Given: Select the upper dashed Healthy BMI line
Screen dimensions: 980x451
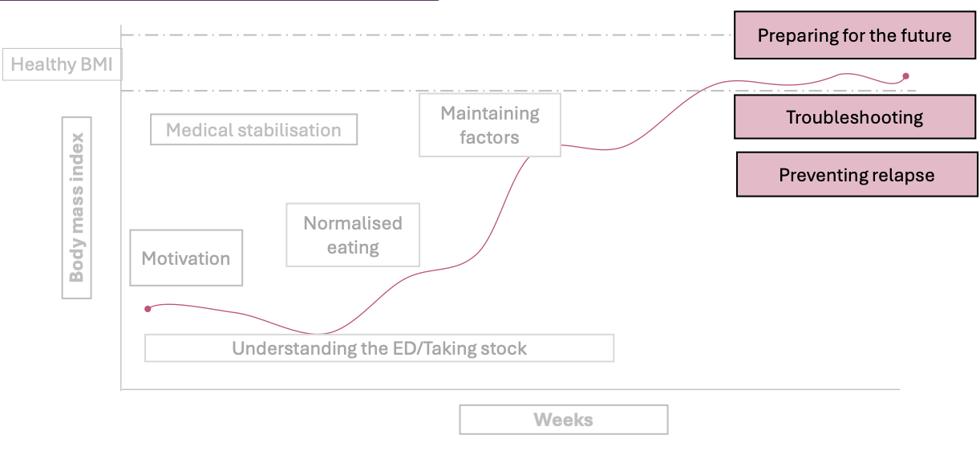Looking at the screenshot, I should [425, 35].
